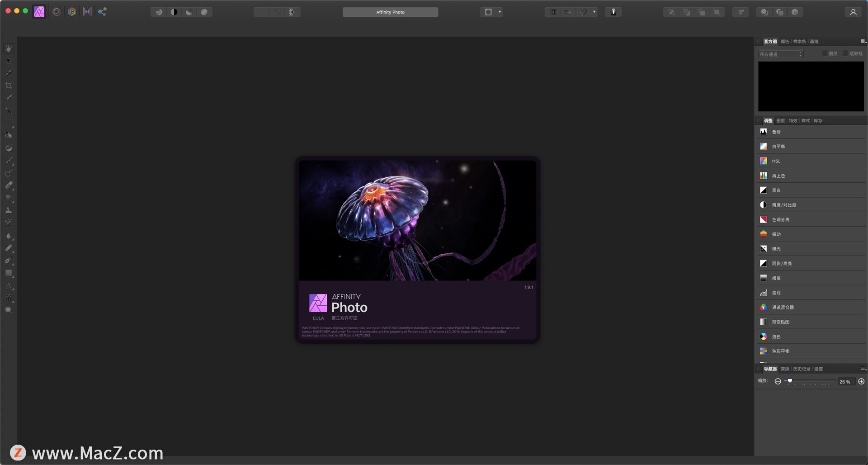The width and height of the screenshot is (868, 465).
Task: Apply Auto Levels from toolbar
Action: click(x=159, y=12)
